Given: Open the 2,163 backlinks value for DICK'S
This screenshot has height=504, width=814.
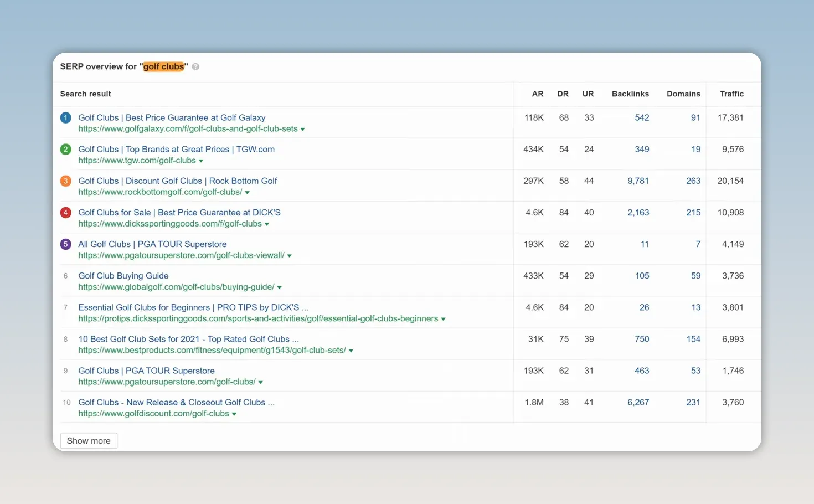Looking at the screenshot, I should pyautogui.click(x=638, y=212).
